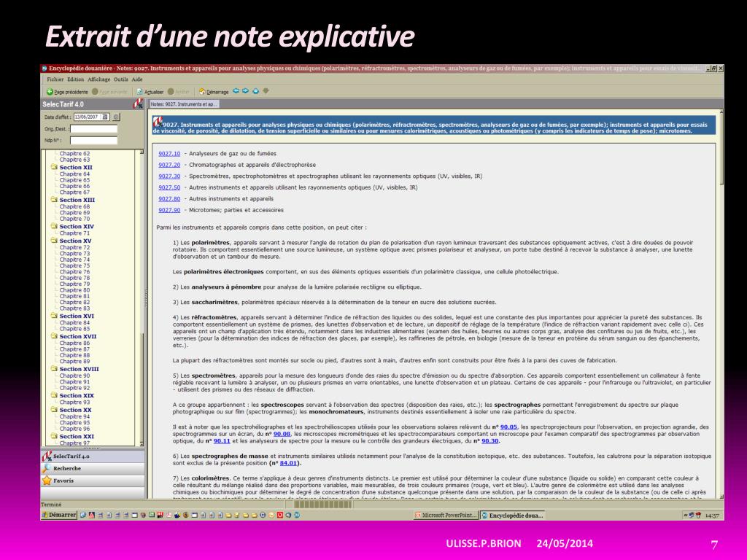The image size is (747, 560).
Task: Select the Notes: 9027. Instruments tab
Action: (184, 104)
